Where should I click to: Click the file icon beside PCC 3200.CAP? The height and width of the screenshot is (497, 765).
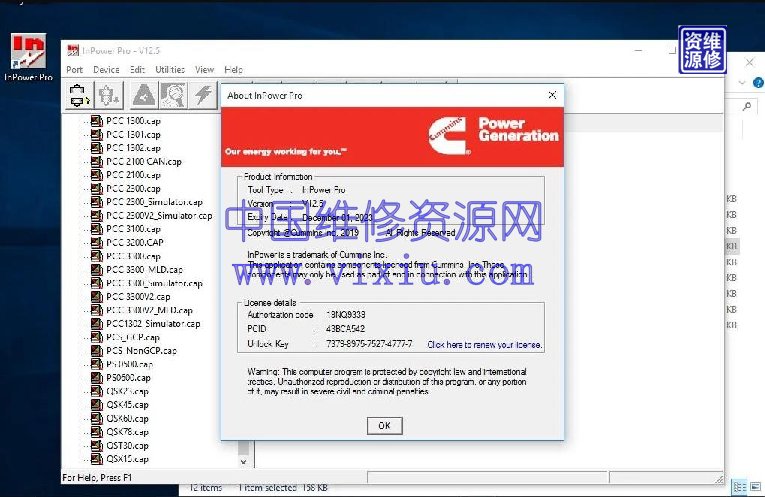[97, 242]
